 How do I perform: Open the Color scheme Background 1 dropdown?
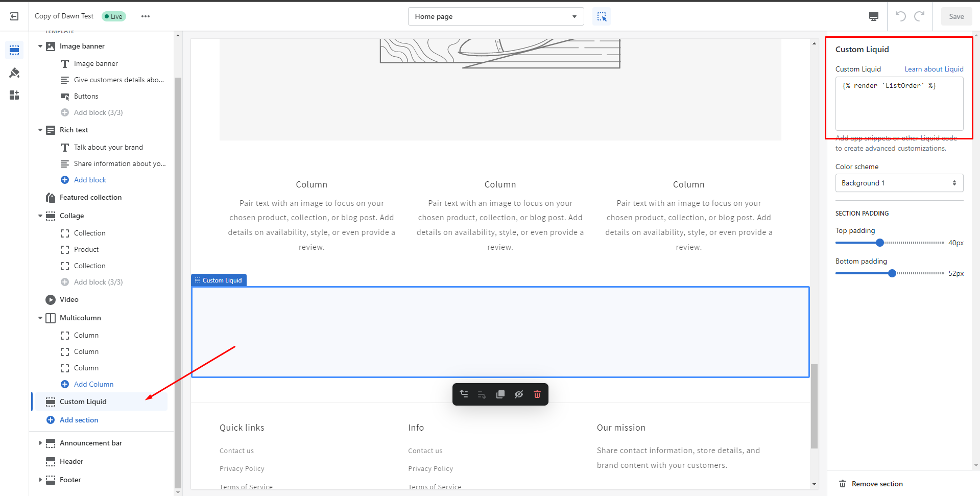pyautogui.click(x=899, y=183)
